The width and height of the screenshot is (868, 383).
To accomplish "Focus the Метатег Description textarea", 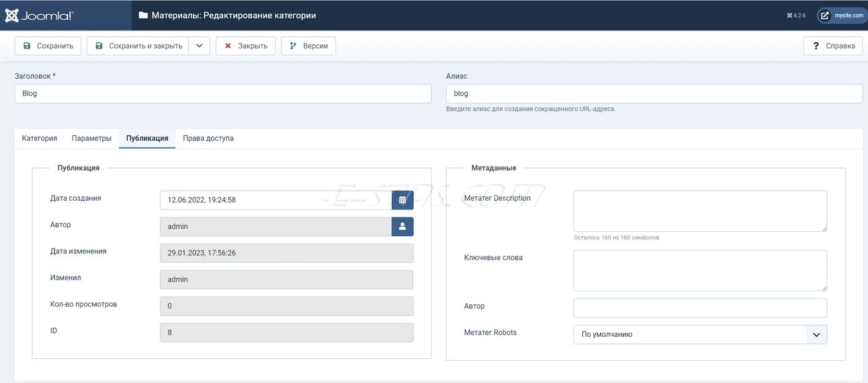I will (x=700, y=211).
